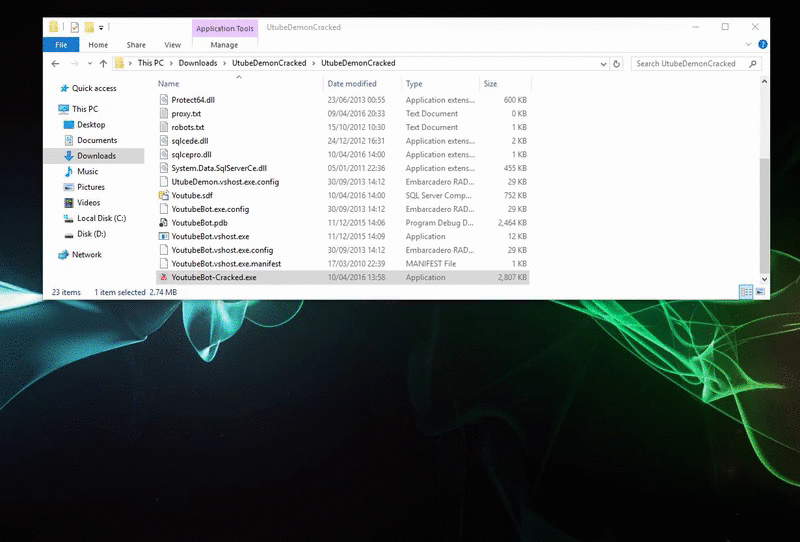Expand the ribbon with the chevron
Image resolution: width=800 pixels, height=542 pixels.
(x=748, y=44)
